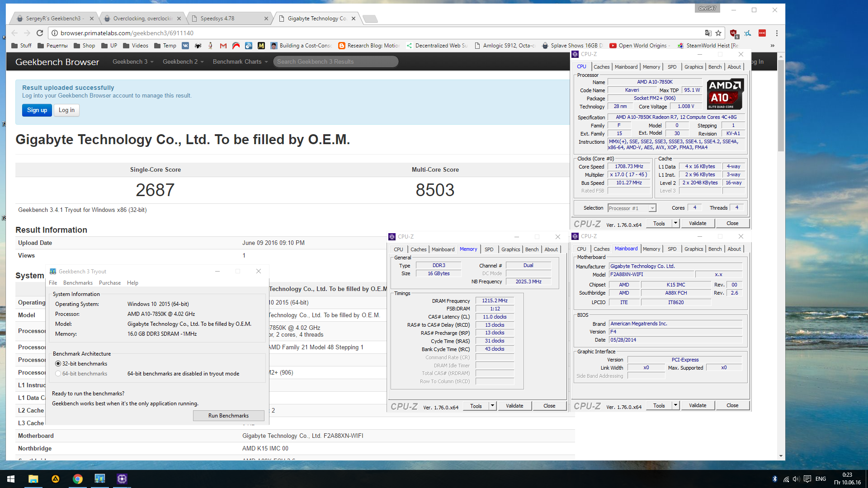This screenshot has width=868, height=488.
Task: Open the Geekbench Browser home link
Action: point(57,62)
